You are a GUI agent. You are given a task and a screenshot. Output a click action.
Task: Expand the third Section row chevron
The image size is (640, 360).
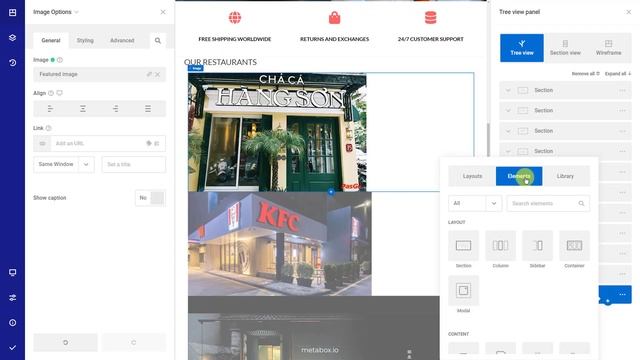click(x=508, y=131)
